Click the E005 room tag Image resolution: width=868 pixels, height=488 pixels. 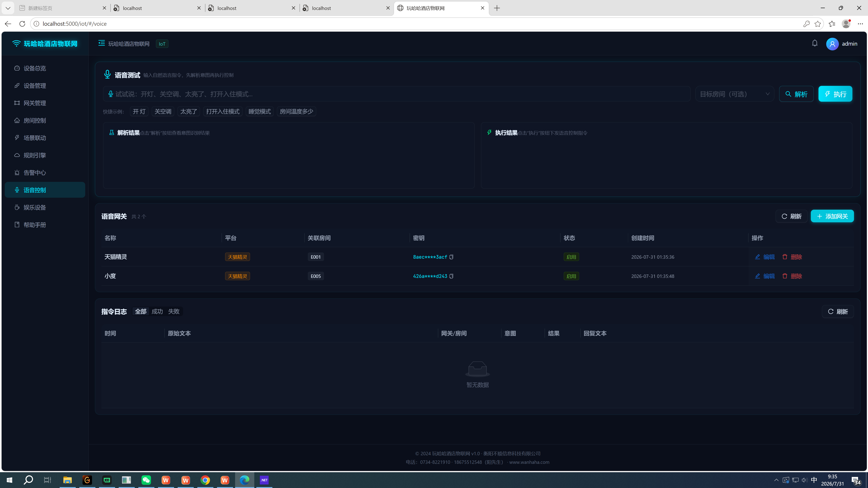[316, 276]
